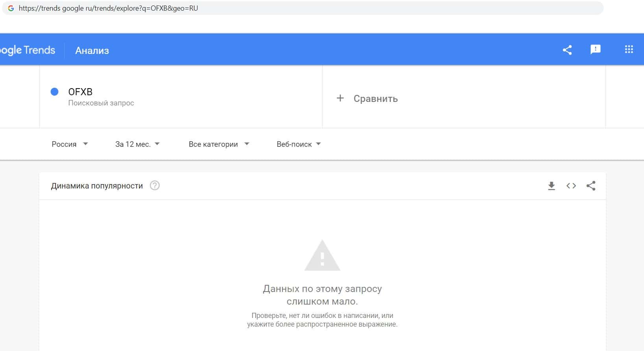
Task: Click the URL in the address bar
Action: coord(108,8)
